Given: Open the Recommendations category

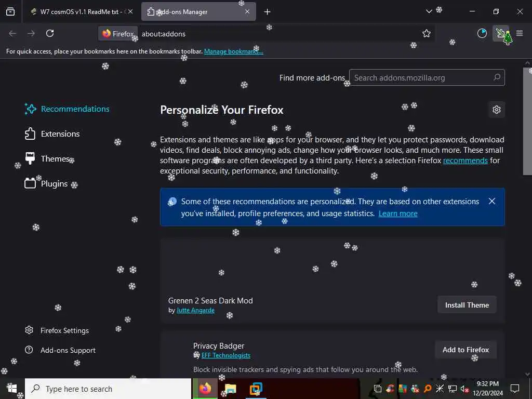Looking at the screenshot, I should click(x=67, y=109).
